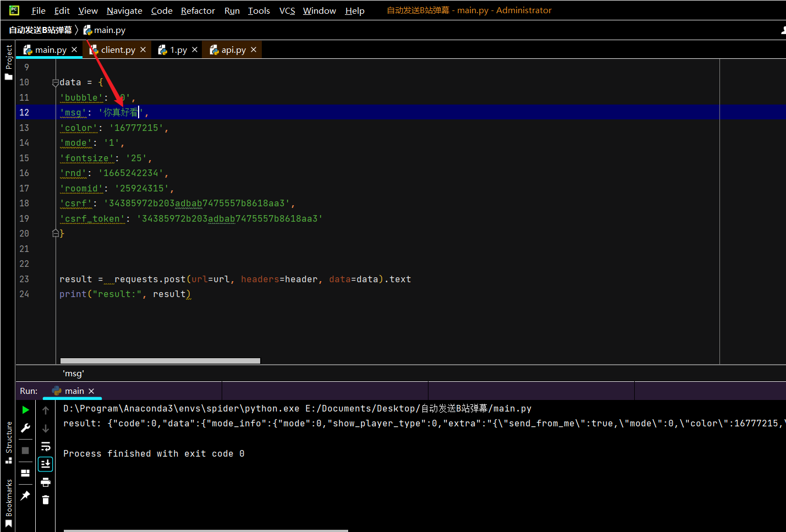The width and height of the screenshot is (786, 532).
Task: Click 'Process finished with exit code 0' text
Action: point(153,454)
